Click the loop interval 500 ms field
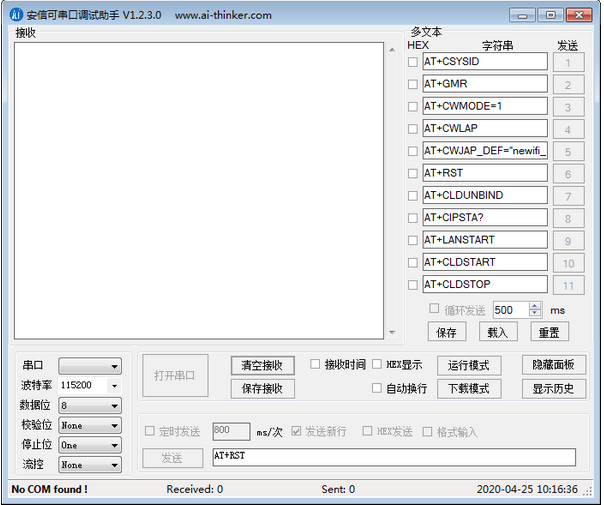Image resolution: width=604 pixels, height=505 pixels. (511, 310)
